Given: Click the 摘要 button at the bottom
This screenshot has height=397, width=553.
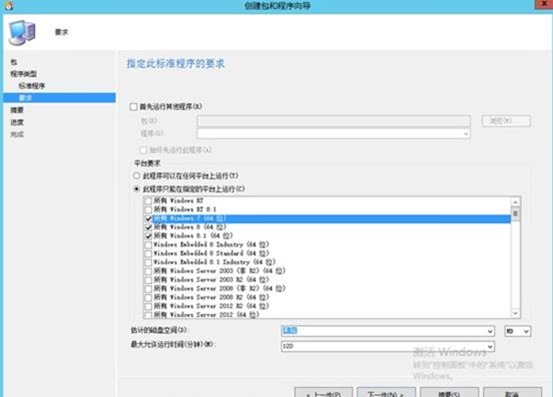Looking at the screenshot, I should 449,392.
